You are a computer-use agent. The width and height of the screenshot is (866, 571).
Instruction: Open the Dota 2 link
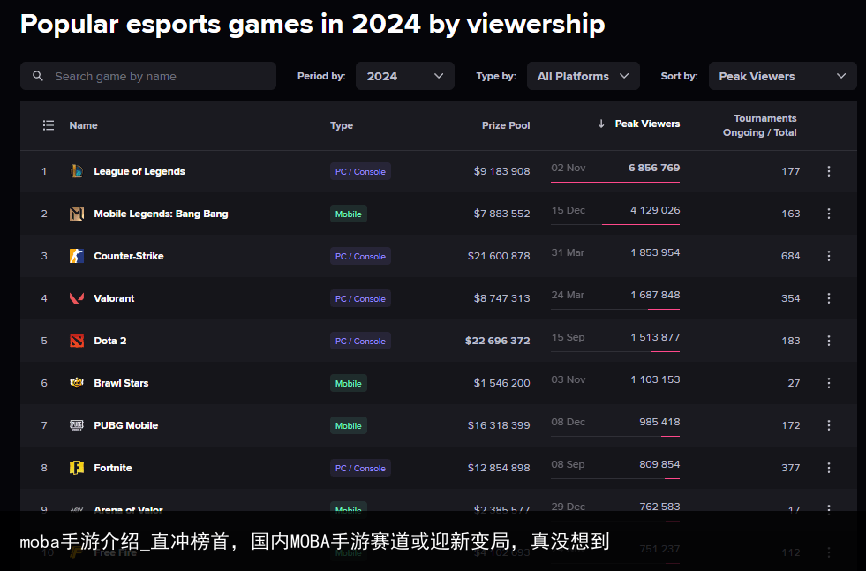coord(110,341)
